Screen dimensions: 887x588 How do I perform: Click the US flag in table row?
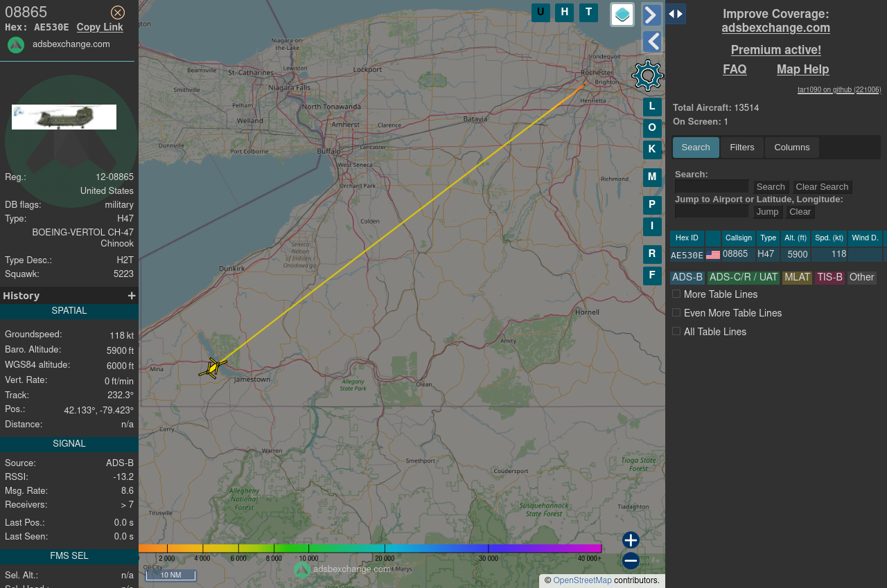713,255
